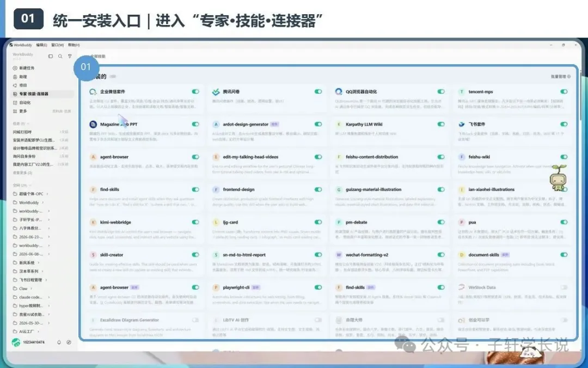Viewport: 588px width, 368px height.
Task: Open account 16234410474 at sidebar bottom
Action: tap(34, 342)
